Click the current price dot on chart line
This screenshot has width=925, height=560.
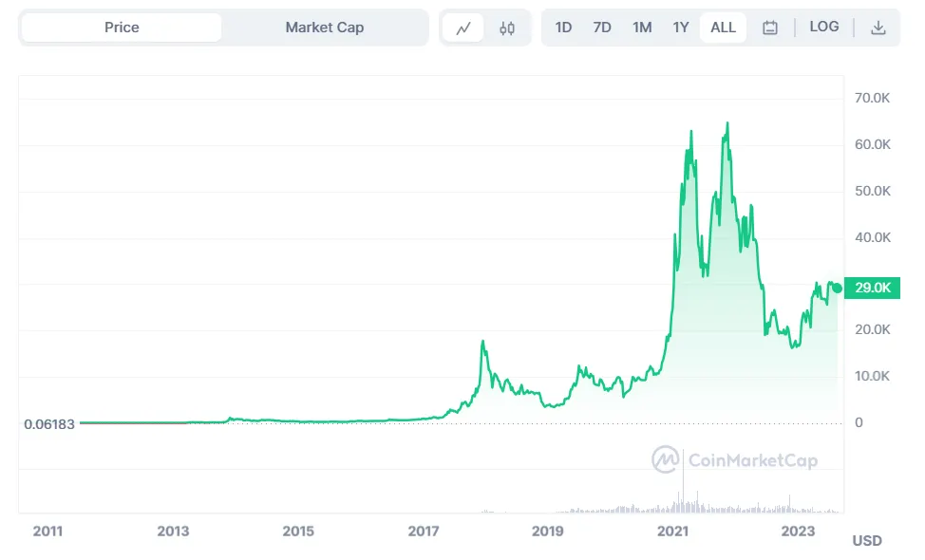coord(837,289)
